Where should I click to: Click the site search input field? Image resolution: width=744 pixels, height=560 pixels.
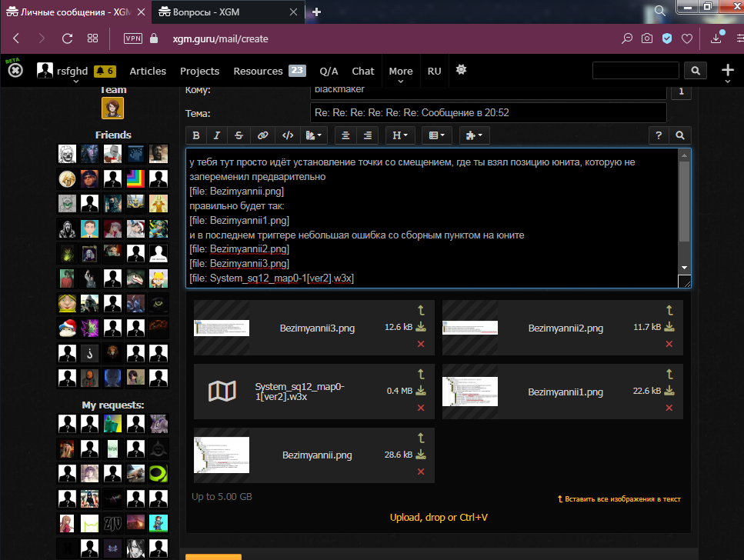pyautogui.click(x=636, y=71)
